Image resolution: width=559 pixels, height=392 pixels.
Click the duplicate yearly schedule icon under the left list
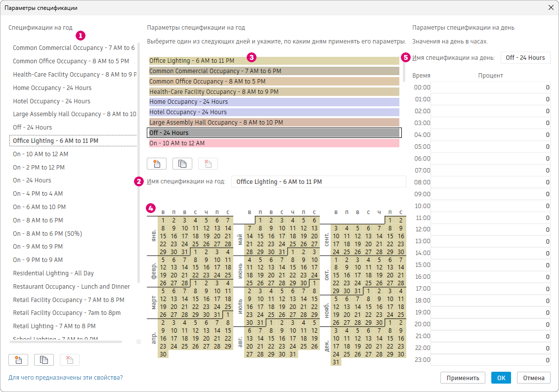pyautogui.click(x=44, y=360)
